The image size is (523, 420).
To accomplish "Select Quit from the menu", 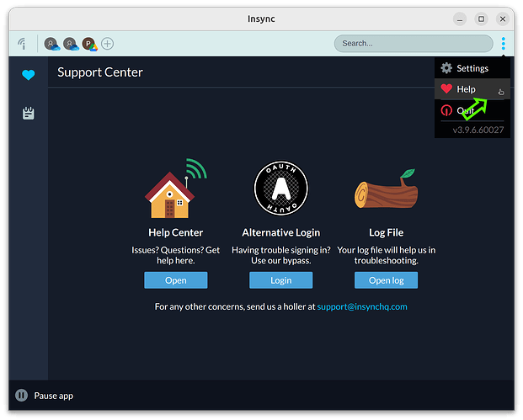I will click(x=472, y=110).
